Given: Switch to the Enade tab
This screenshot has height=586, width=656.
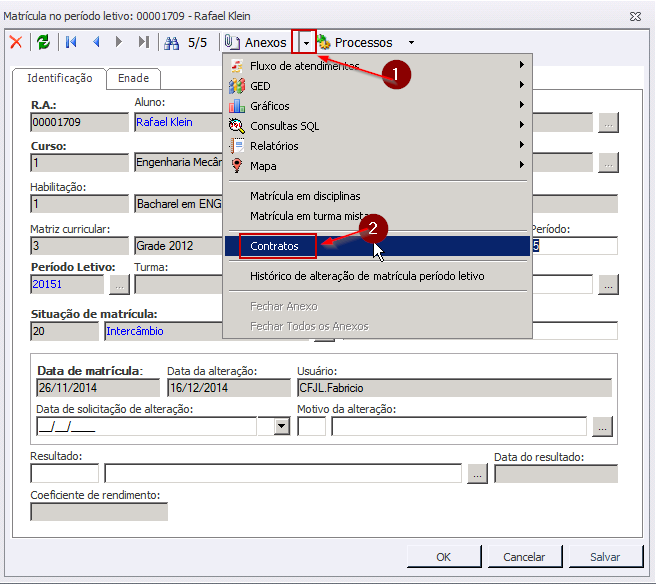Looking at the screenshot, I should [133, 78].
